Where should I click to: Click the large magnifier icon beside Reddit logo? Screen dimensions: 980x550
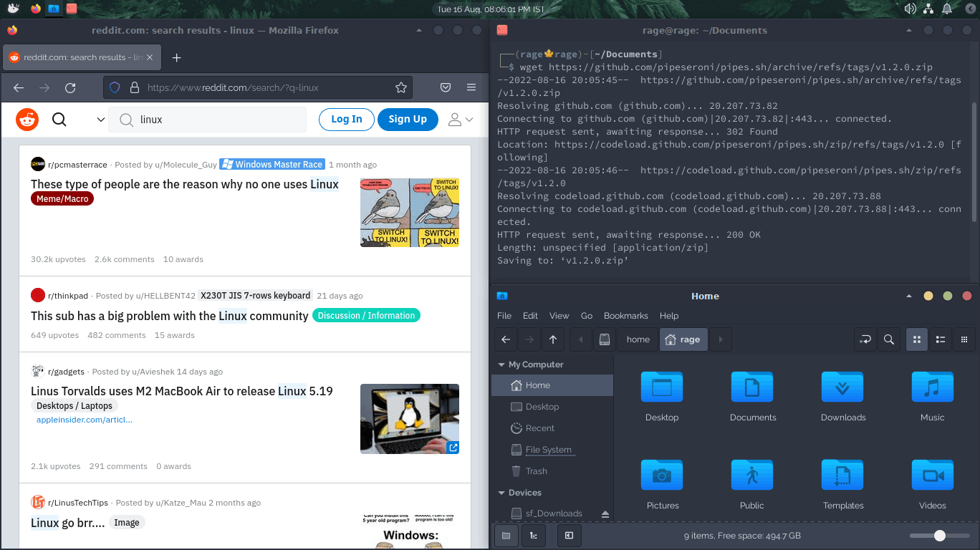[x=59, y=120]
